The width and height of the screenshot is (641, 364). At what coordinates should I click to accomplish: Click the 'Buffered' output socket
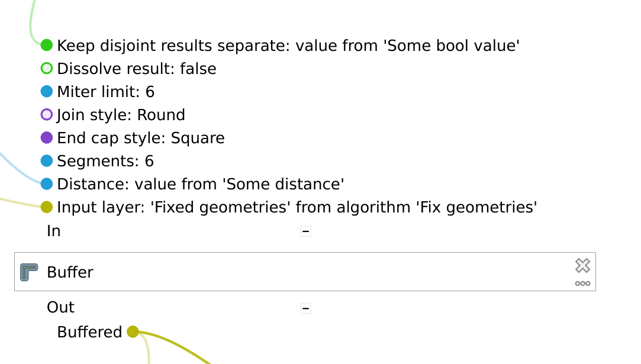(133, 331)
